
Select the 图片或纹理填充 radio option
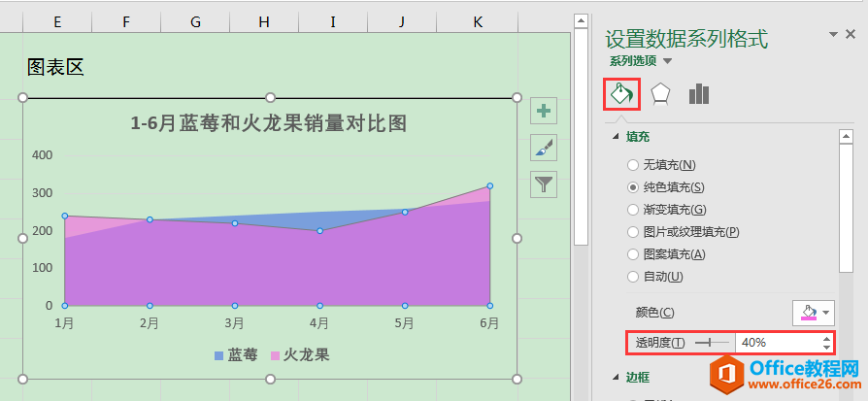[x=633, y=232]
